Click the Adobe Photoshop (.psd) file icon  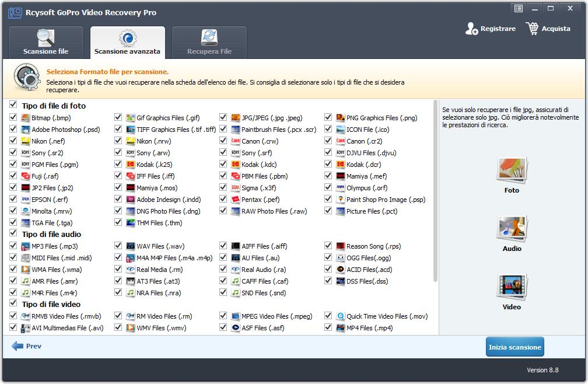pyautogui.click(x=26, y=130)
